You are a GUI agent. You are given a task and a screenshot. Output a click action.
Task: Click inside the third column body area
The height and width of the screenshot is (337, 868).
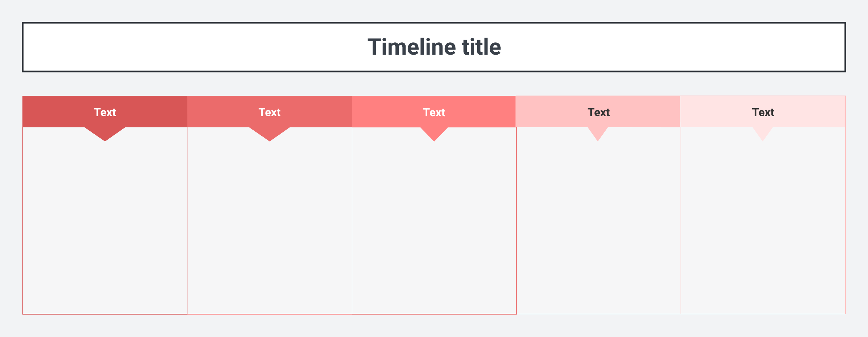(434, 224)
